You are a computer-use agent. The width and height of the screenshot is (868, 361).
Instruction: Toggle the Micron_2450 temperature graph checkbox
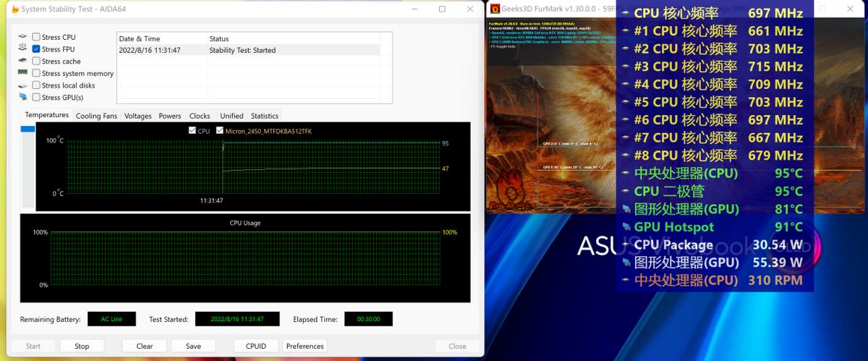(x=220, y=131)
